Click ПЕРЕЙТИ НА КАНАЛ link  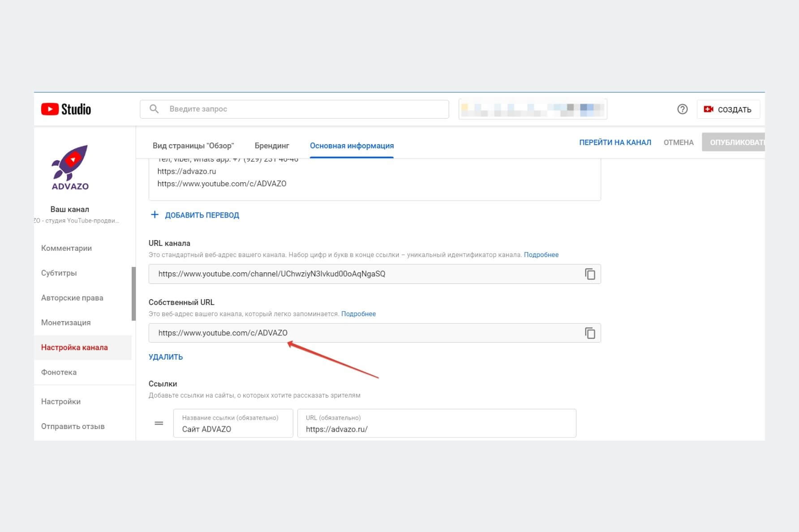coord(615,142)
